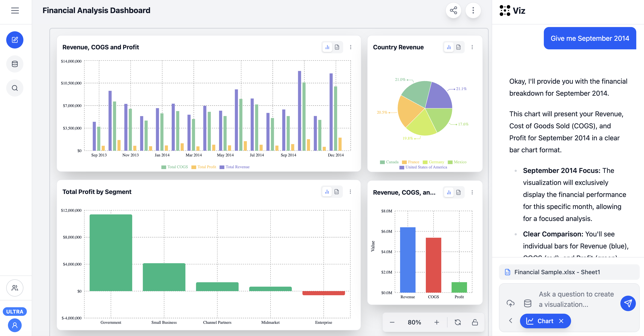Open dashboard header three-dot menu
Viewport: 644px width, 336px height.
click(x=473, y=11)
